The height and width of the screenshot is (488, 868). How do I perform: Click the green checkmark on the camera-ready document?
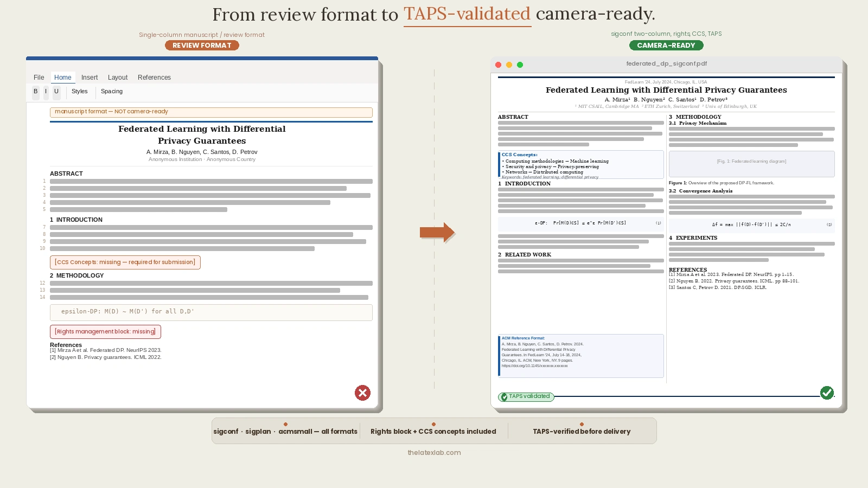827,393
